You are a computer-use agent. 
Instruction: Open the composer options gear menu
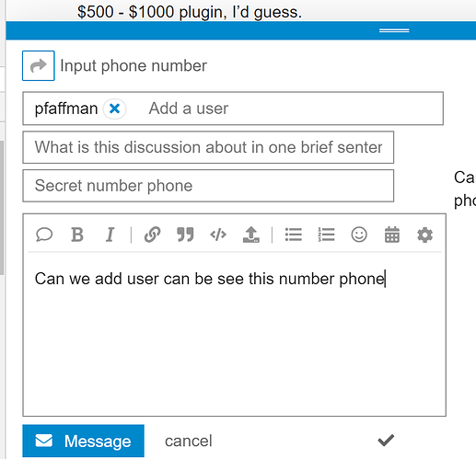pyautogui.click(x=424, y=235)
